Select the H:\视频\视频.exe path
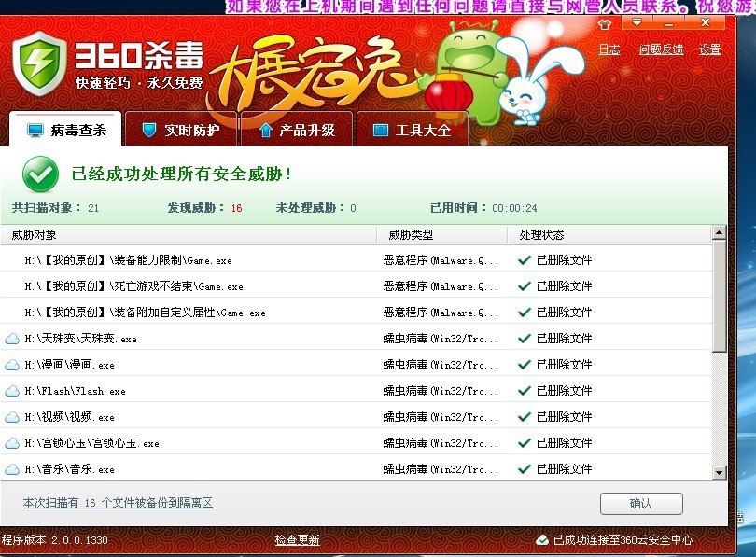The height and width of the screenshot is (557, 756). [x=69, y=417]
